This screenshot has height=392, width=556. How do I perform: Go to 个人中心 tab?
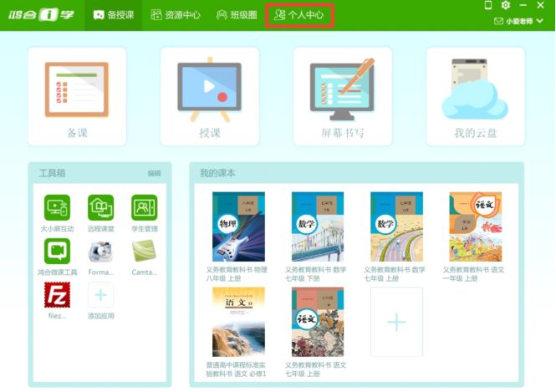299,15
